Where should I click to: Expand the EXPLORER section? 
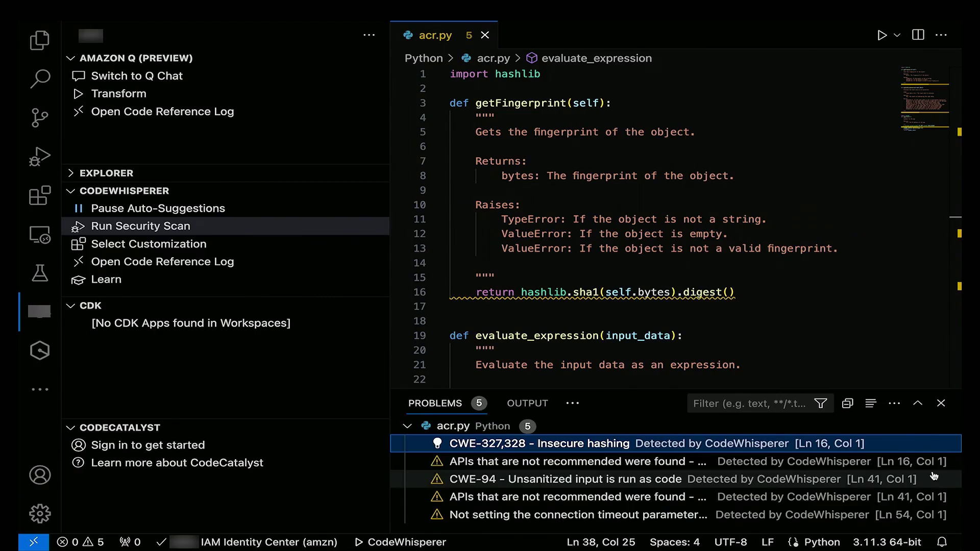pos(106,173)
